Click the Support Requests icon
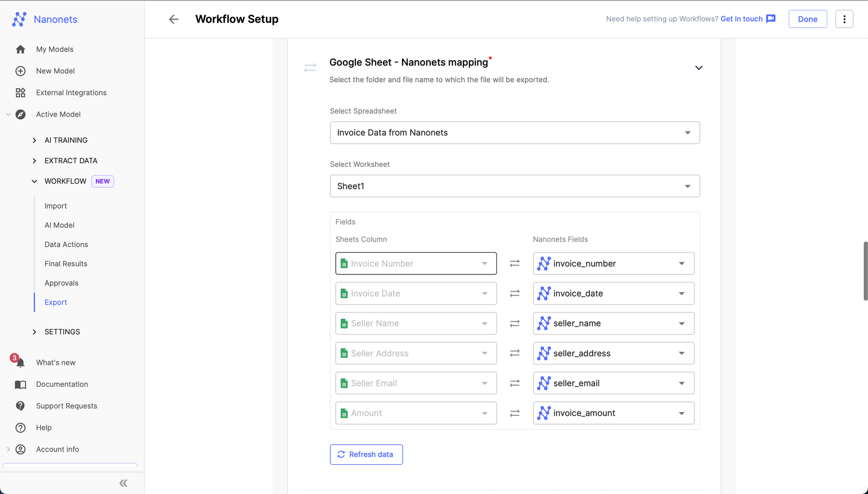 (x=20, y=406)
